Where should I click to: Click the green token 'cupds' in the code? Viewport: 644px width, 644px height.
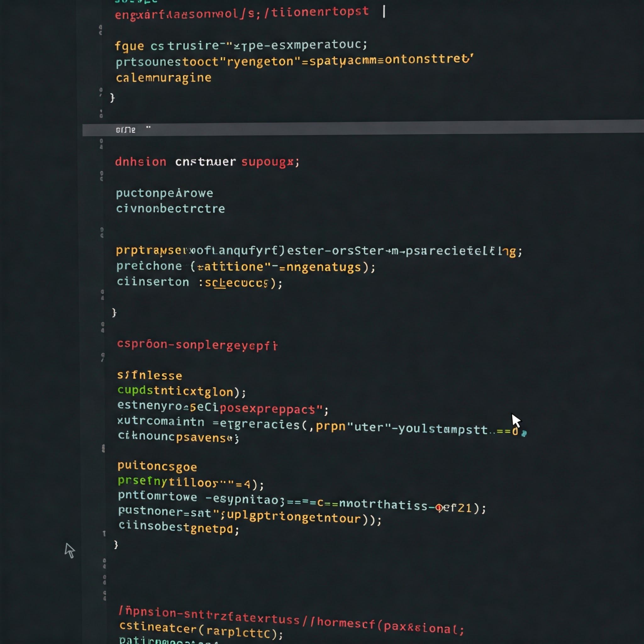click(135, 390)
